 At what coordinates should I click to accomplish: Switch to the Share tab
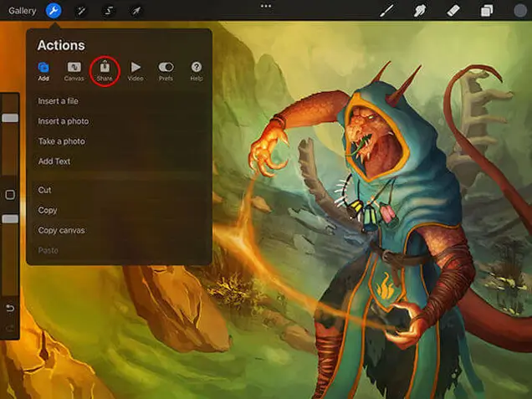pos(105,69)
